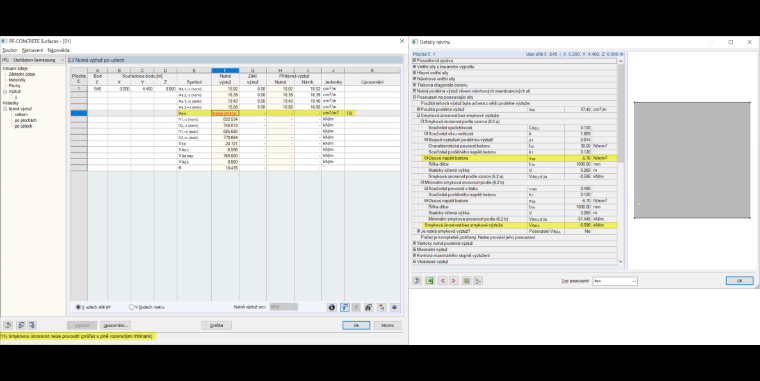Image resolution: width=760 pixels, height=381 pixels.
Task: Click the expand-all tree icon in Detaily návrhu
Action: coord(466,281)
